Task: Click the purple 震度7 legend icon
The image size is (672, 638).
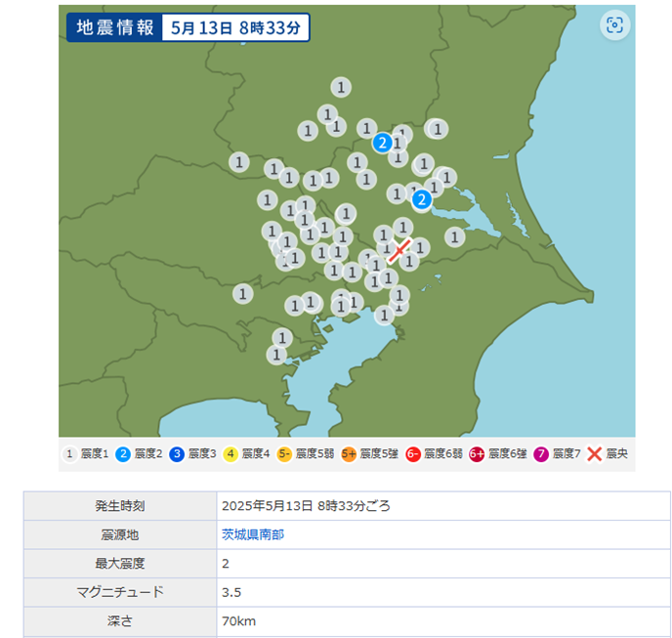Action: [x=541, y=453]
